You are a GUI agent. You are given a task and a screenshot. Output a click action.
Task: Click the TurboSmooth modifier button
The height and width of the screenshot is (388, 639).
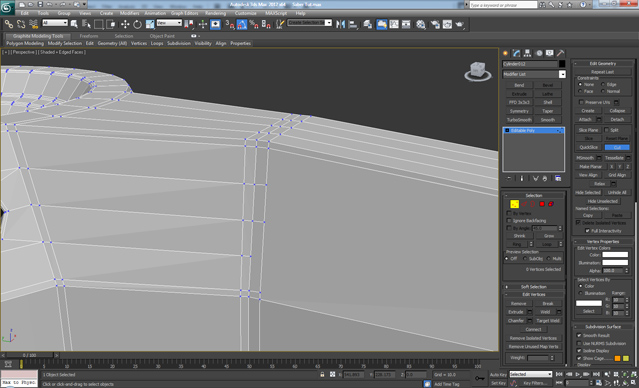[x=519, y=120]
